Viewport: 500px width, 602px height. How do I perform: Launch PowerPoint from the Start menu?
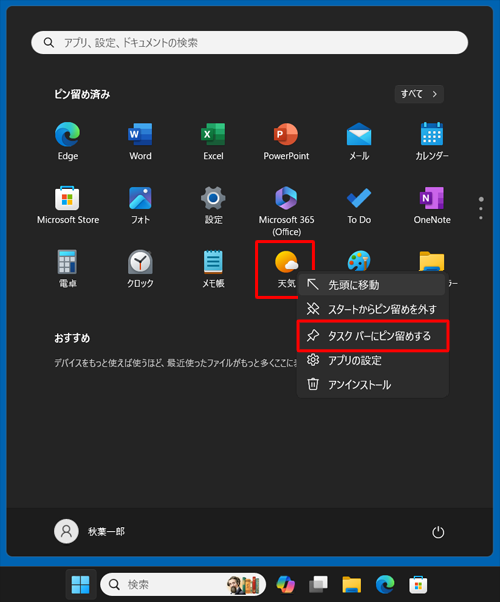[286, 141]
